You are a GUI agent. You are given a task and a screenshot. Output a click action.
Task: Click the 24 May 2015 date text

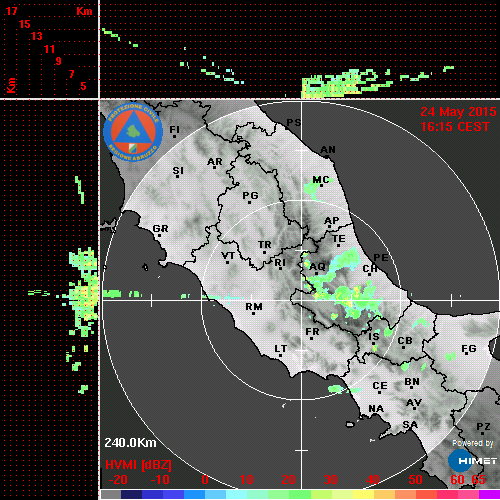click(458, 112)
